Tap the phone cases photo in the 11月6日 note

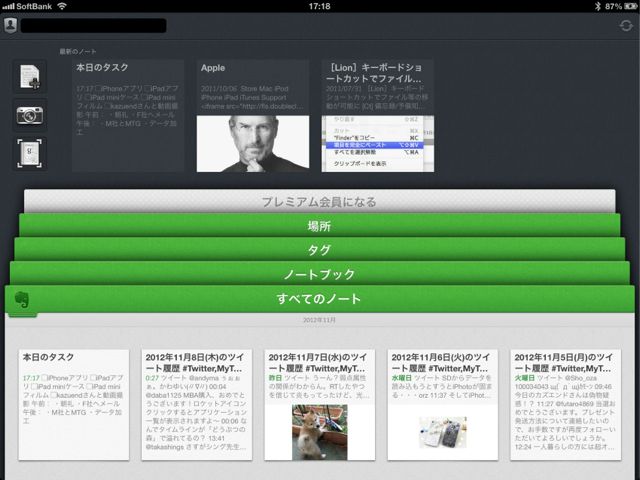click(442, 432)
